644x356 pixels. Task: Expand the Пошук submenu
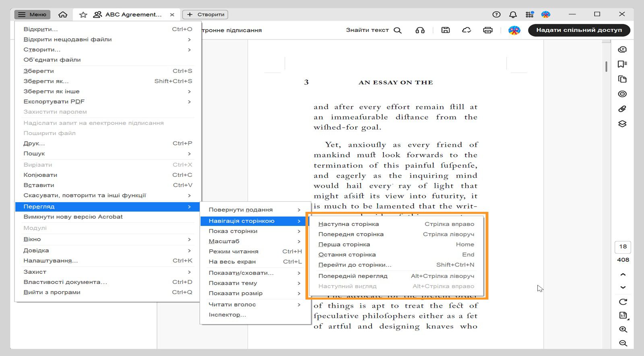coord(107,153)
